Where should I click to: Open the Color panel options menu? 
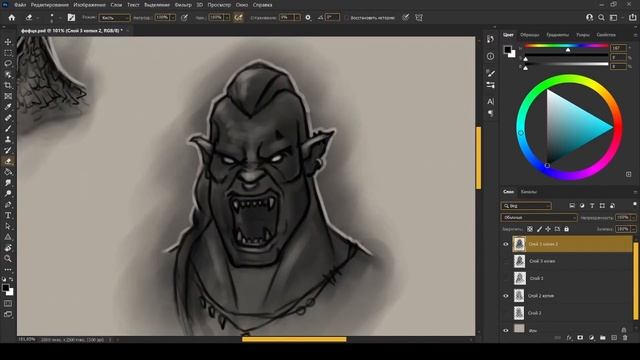(x=635, y=35)
